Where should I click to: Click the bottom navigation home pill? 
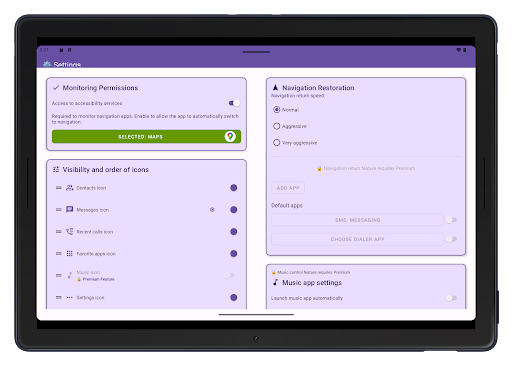pyautogui.click(x=256, y=314)
